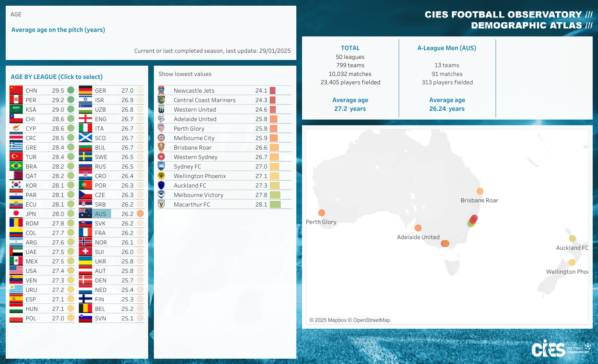Viewport: 598px width, 364px height.
Task: Click the Auckland FC map marker
Action: pos(573,238)
